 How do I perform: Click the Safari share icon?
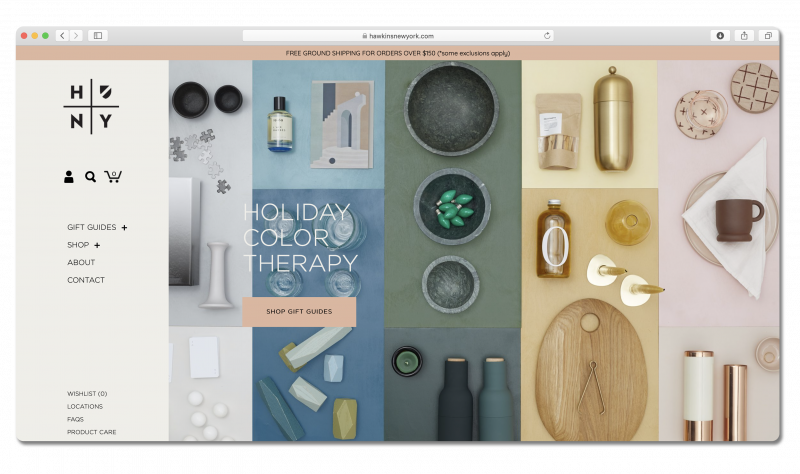[x=744, y=35]
